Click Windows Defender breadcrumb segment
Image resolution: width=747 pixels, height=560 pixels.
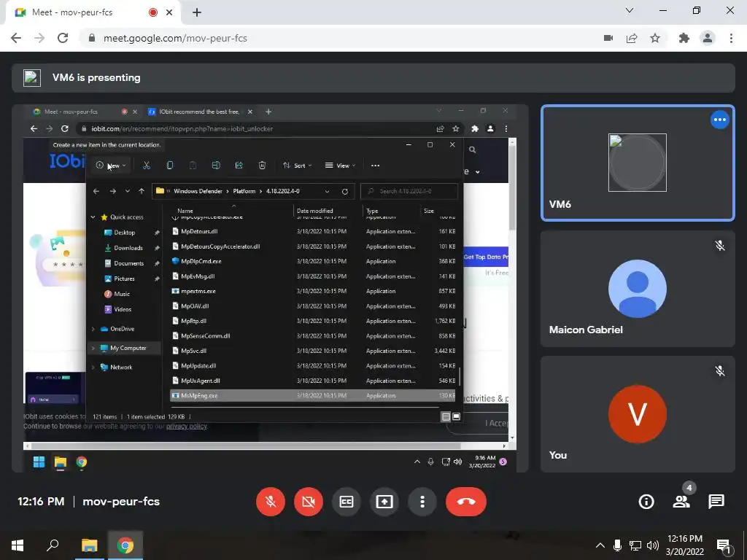198,191
